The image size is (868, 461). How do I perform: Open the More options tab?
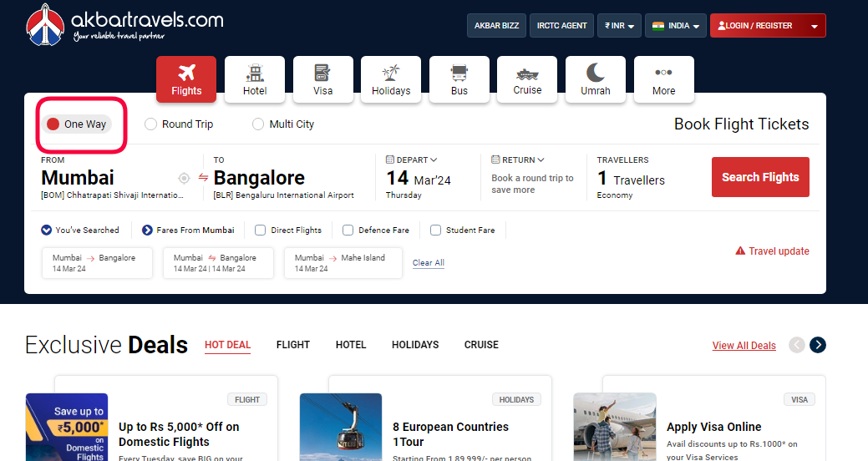point(663,79)
